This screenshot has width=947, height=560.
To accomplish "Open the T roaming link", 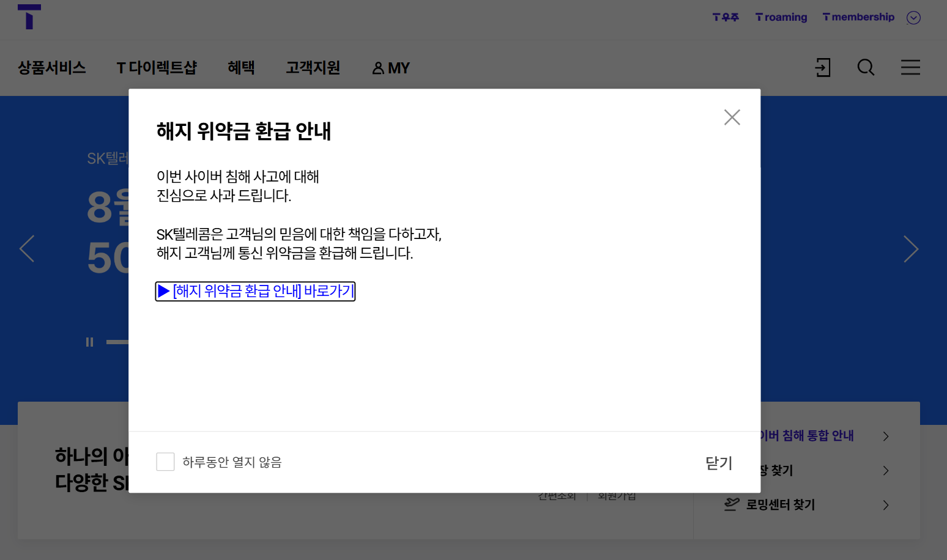I will click(x=781, y=17).
